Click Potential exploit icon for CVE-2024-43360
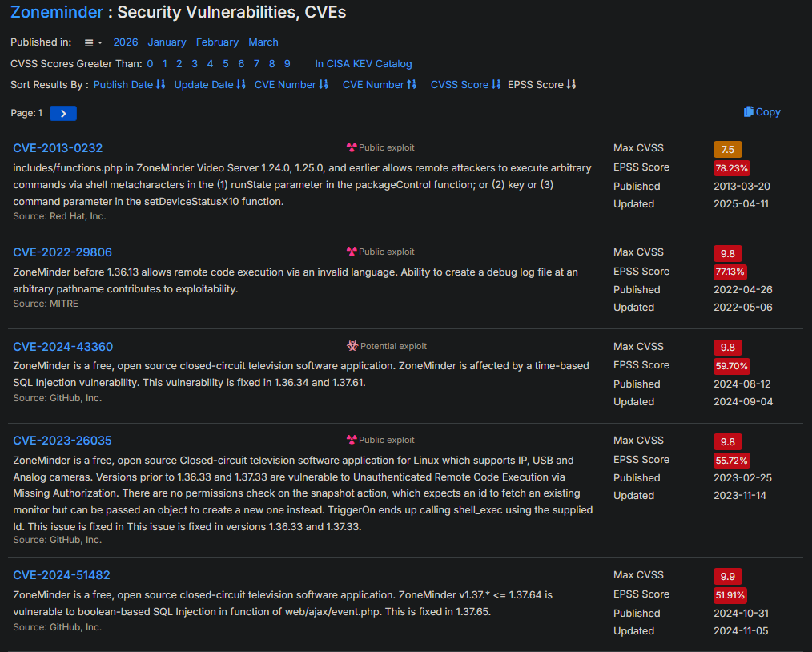 pyautogui.click(x=352, y=346)
